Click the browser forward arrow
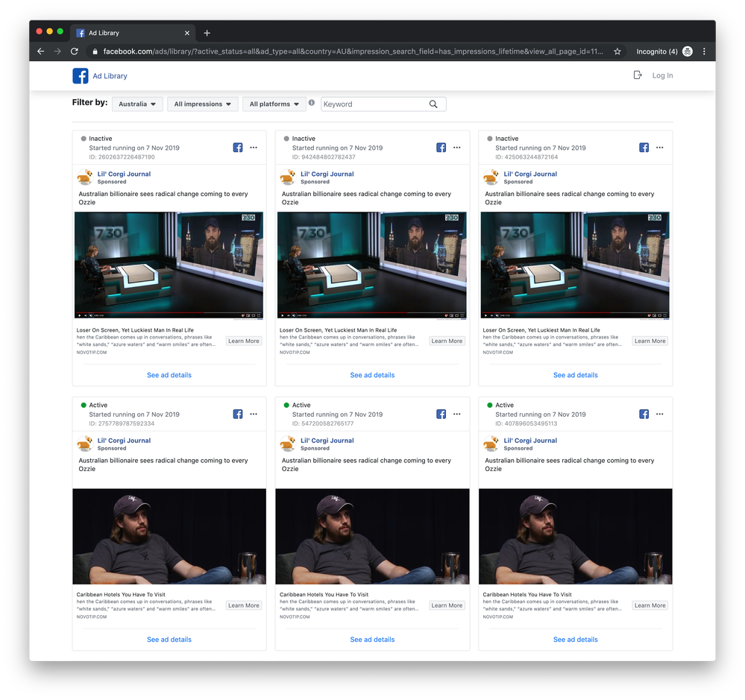Image resolution: width=745 pixels, height=700 pixels. pos(57,51)
